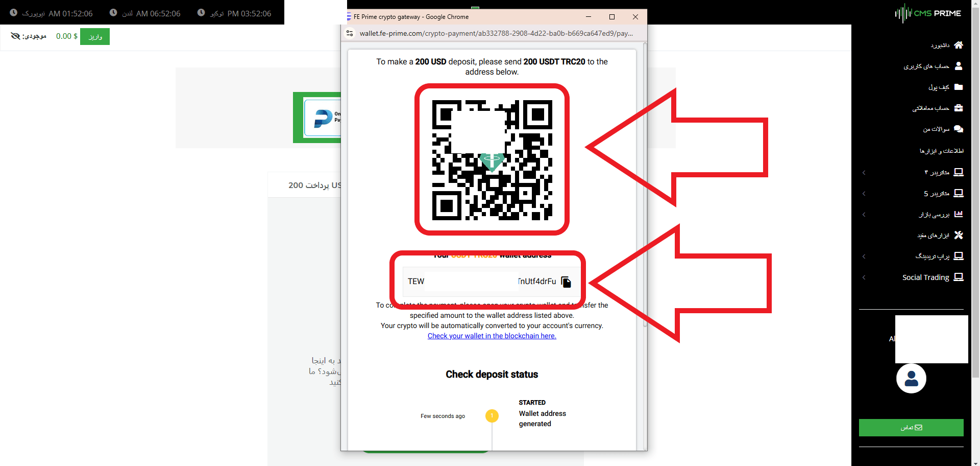Click the توکیو clock icon

click(x=201, y=13)
